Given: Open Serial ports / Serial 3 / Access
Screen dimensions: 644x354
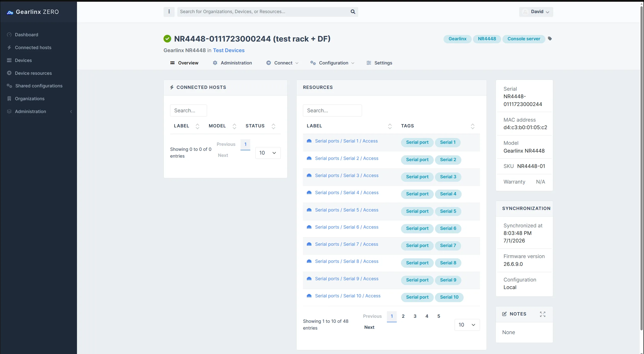Looking at the screenshot, I should 347,175.
